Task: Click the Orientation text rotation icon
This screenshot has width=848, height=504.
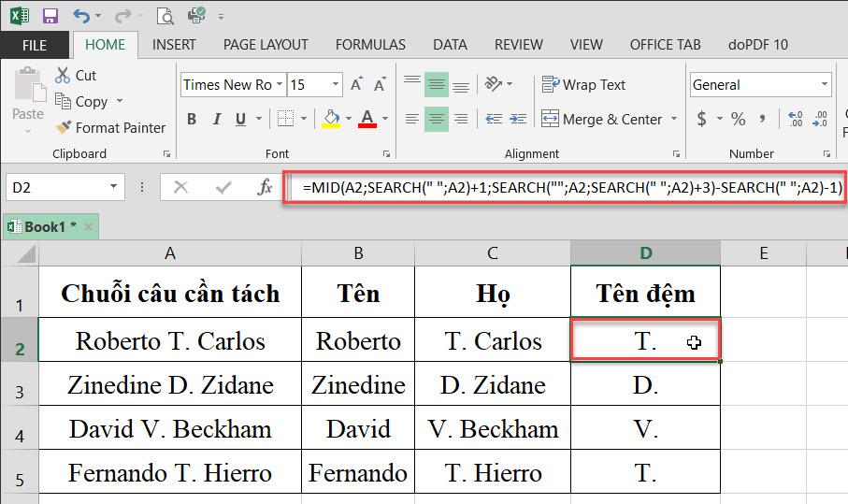Action: pyautogui.click(x=494, y=84)
